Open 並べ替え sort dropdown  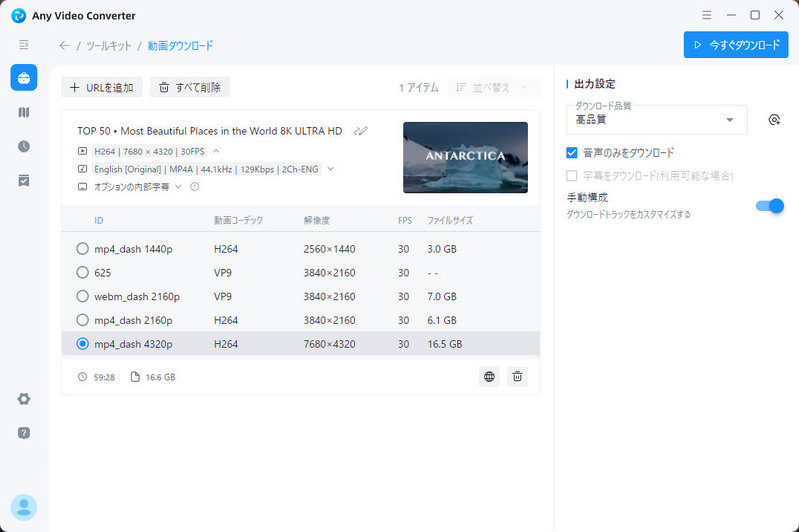pyautogui.click(x=494, y=88)
